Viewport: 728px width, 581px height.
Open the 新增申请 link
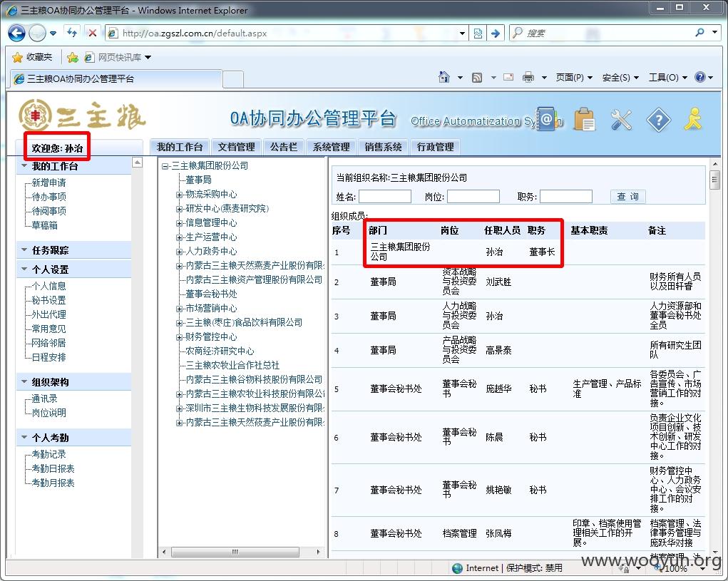tap(48, 182)
